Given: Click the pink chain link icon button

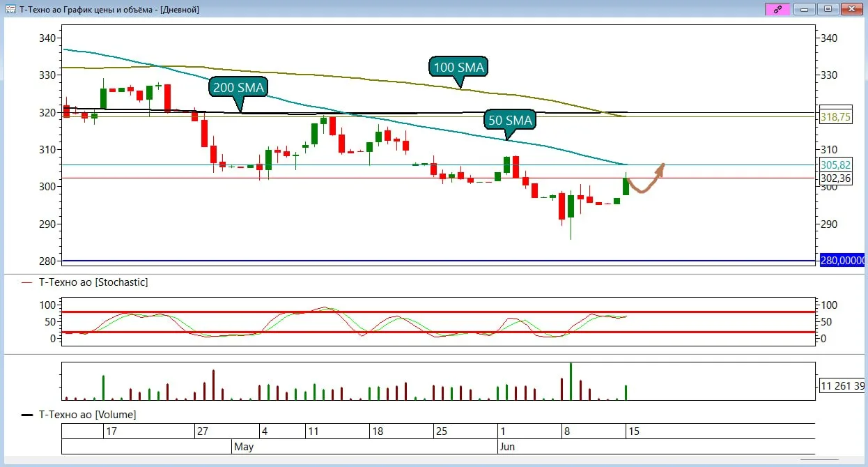Looking at the screenshot, I should 777,9.
